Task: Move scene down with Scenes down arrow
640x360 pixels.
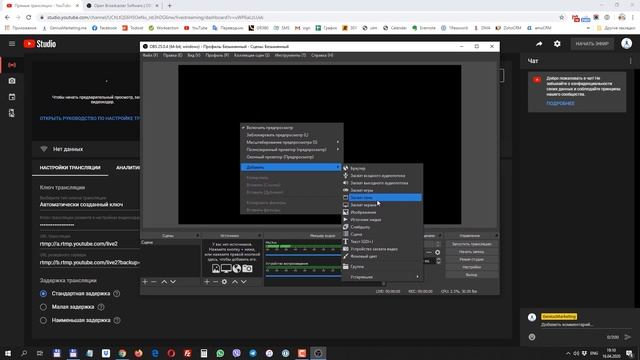Action: (173, 282)
